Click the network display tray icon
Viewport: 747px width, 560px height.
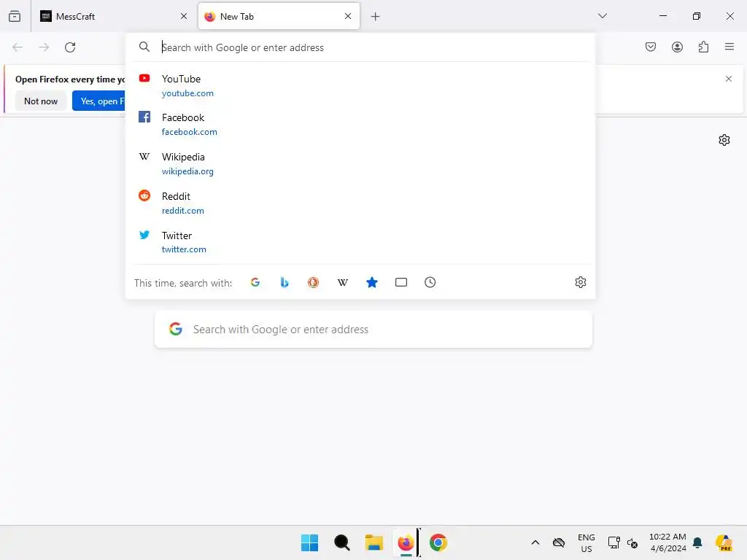614,542
